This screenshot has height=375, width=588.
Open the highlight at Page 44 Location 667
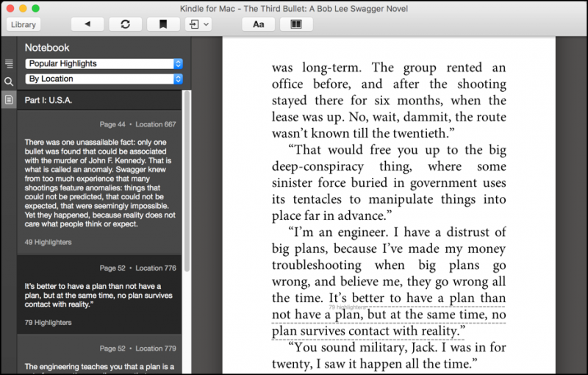pyautogui.click(x=99, y=176)
